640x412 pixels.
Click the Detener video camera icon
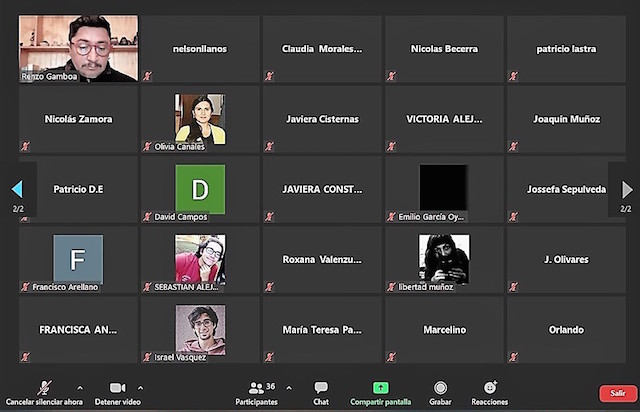(x=117, y=387)
